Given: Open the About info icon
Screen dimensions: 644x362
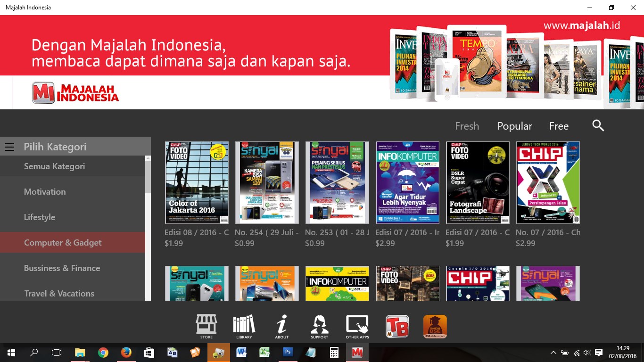Looking at the screenshot, I should (x=282, y=326).
